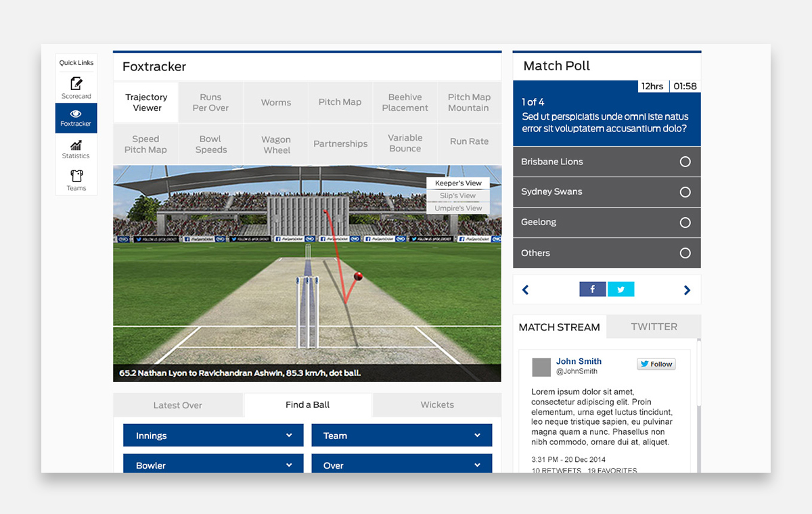
Task: Open the Partnerships tab
Action: (340, 144)
